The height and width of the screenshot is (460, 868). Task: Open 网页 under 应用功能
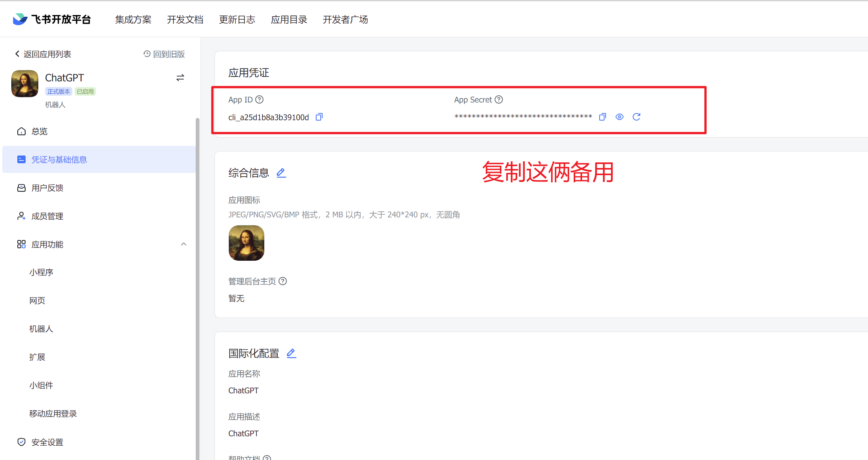tap(37, 301)
